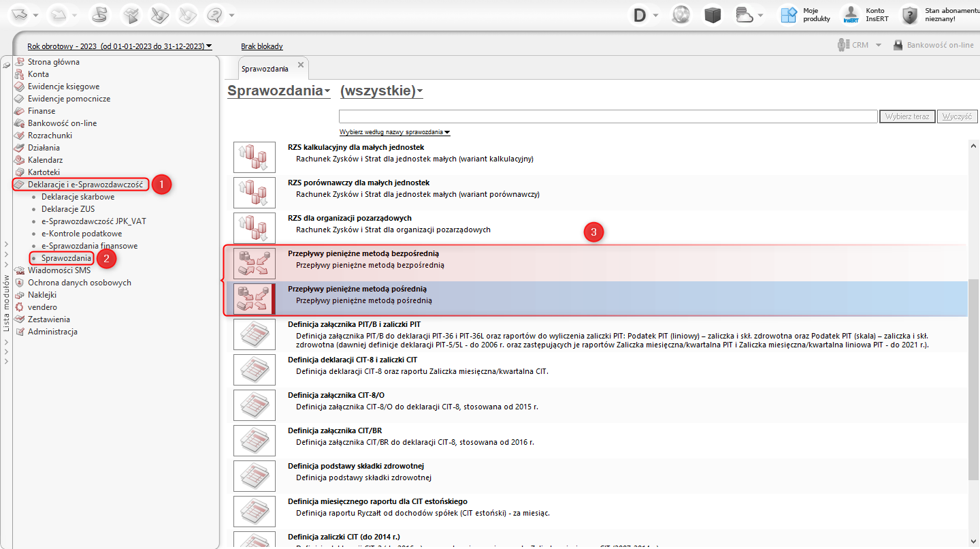
Task: Expand dropdown arrow beside D icon
Action: pos(656,15)
